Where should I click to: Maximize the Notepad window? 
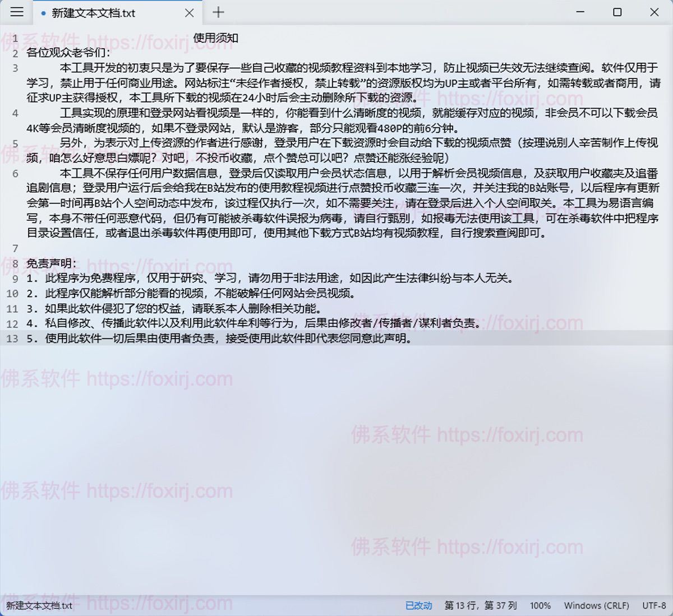click(x=617, y=12)
